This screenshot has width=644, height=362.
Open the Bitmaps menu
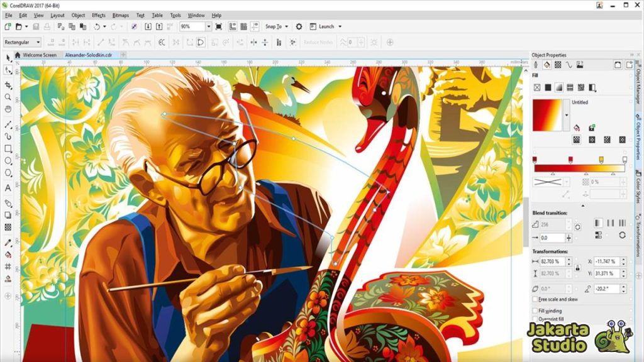(119, 15)
